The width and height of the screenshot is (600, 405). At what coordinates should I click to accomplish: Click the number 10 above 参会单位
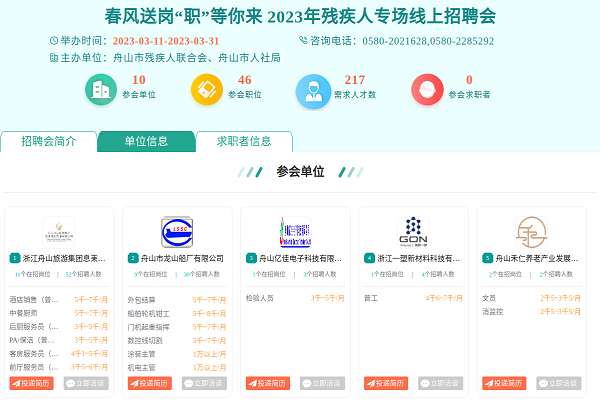pyautogui.click(x=139, y=80)
